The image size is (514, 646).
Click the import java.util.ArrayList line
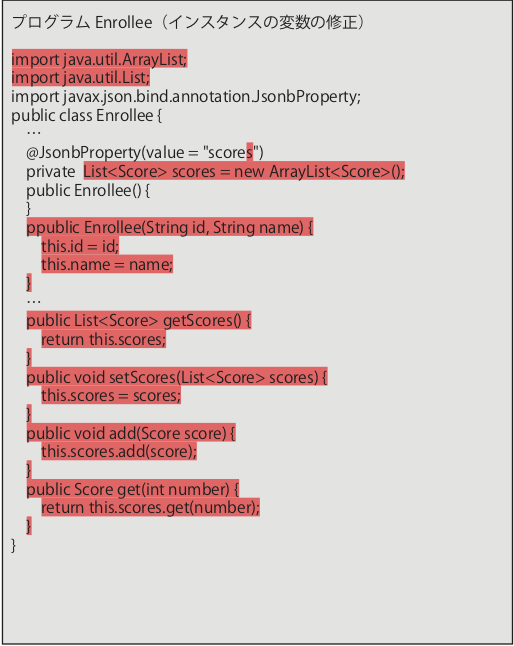99,59
